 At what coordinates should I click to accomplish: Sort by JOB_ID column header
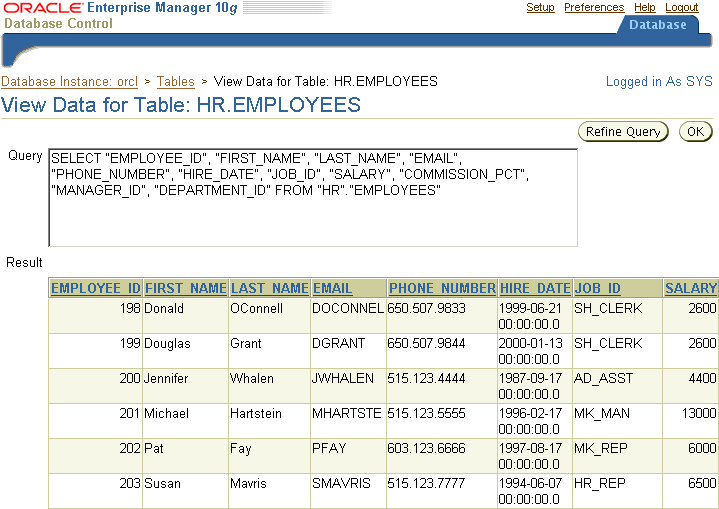point(597,288)
